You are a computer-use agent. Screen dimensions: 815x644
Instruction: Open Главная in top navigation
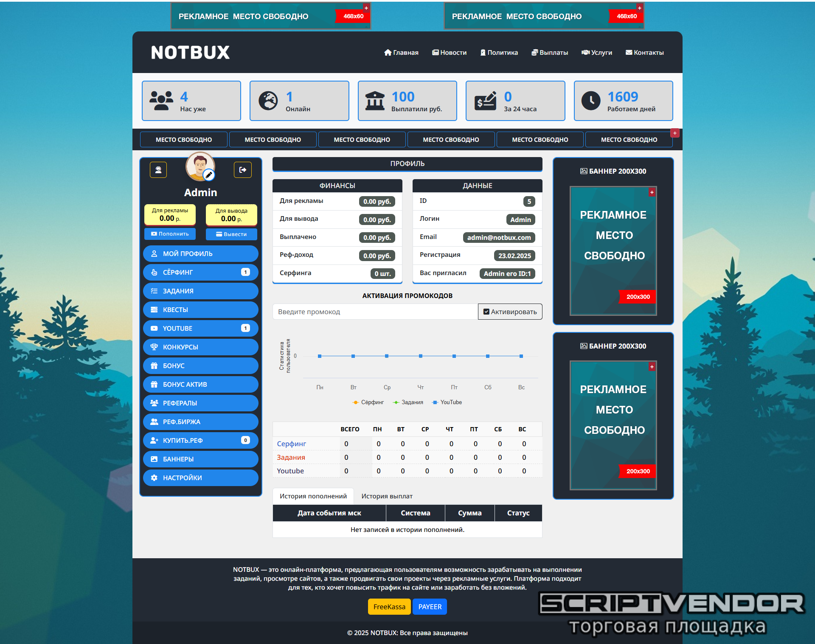(401, 53)
